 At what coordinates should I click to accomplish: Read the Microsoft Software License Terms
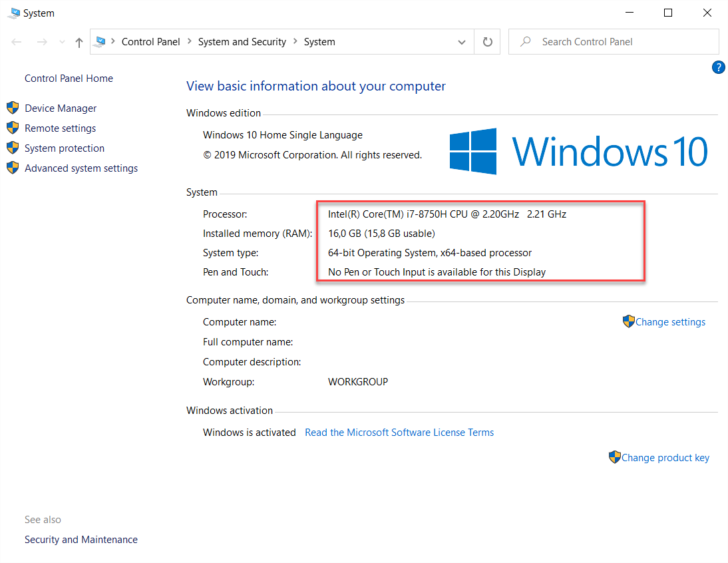coord(399,433)
